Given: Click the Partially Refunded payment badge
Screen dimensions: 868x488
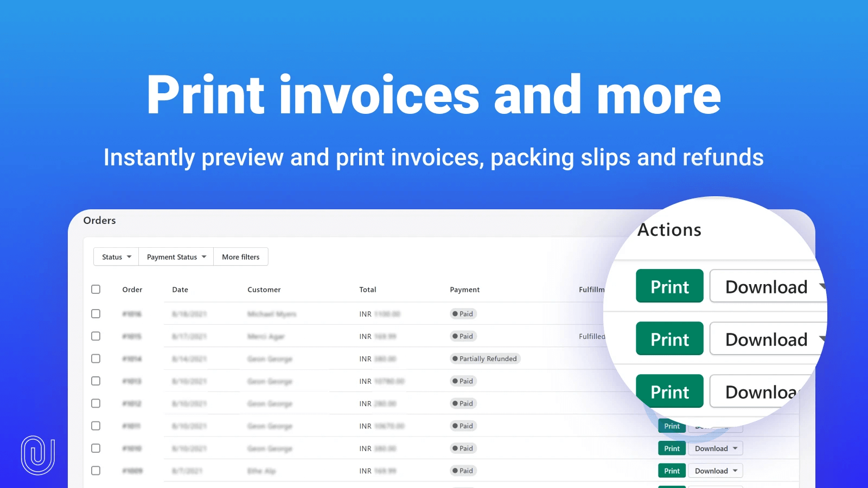Looking at the screenshot, I should [484, 358].
